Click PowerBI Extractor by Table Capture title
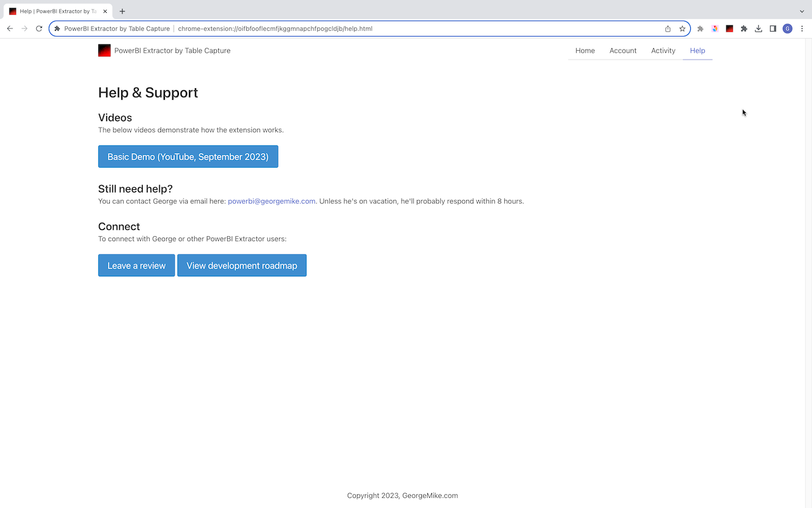Viewport: 812px width, 508px height. 173,51
